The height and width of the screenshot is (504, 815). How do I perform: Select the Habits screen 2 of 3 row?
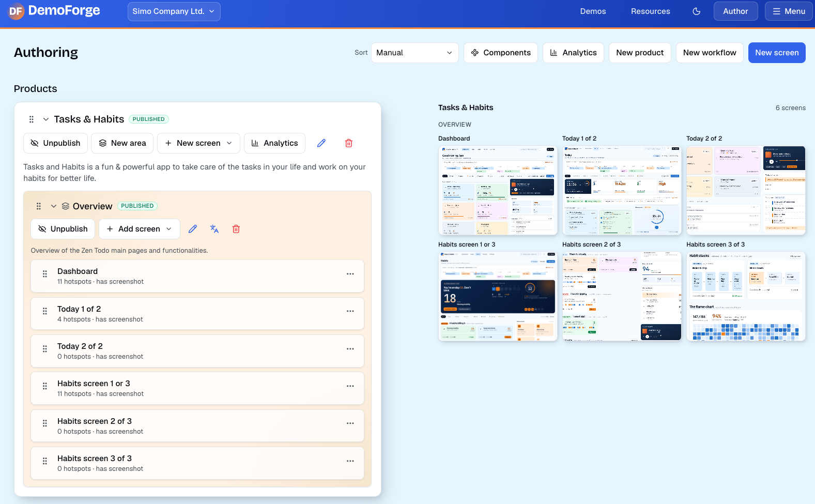197,426
